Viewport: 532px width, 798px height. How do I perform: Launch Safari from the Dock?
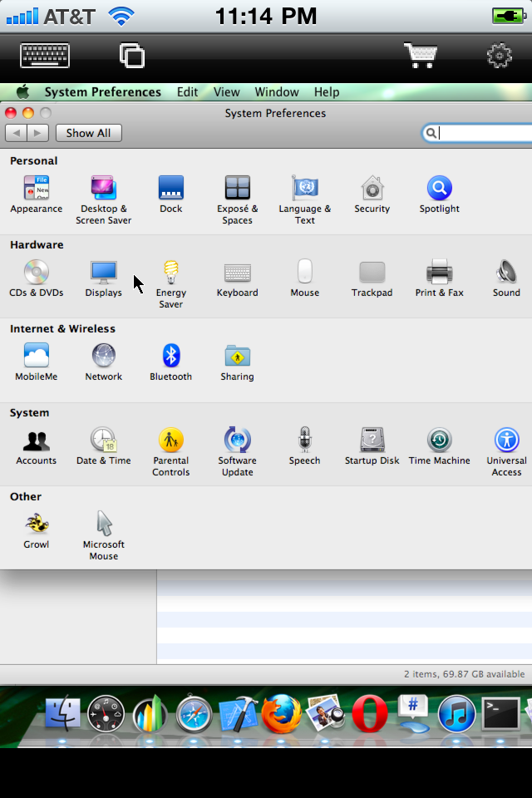tap(194, 713)
